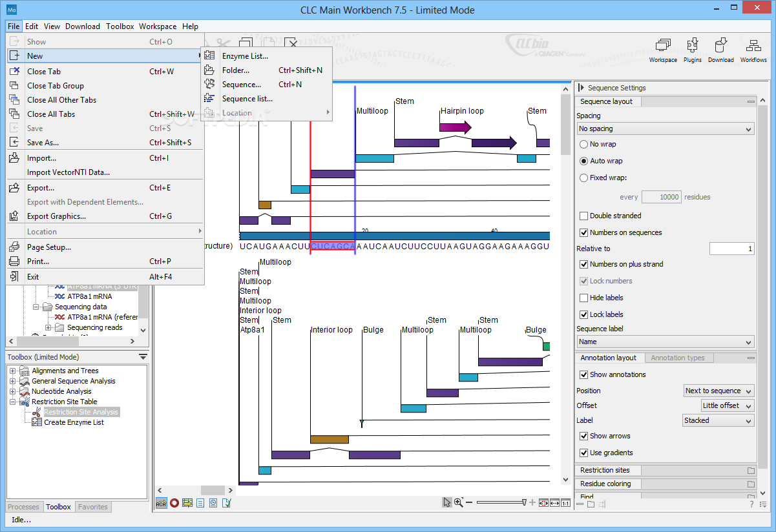Open the Spacing dropdown
776x532 pixels.
click(x=665, y=128)
